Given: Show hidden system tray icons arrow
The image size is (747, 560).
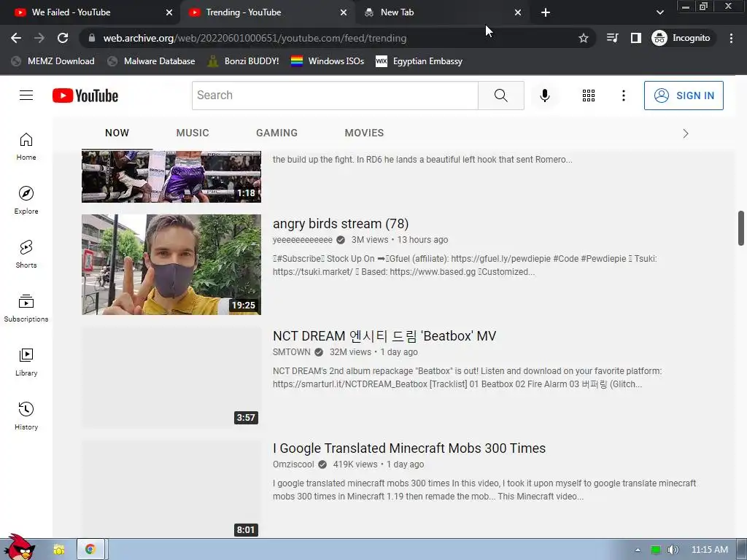Looking at the screenshot, I should [638, 550].
